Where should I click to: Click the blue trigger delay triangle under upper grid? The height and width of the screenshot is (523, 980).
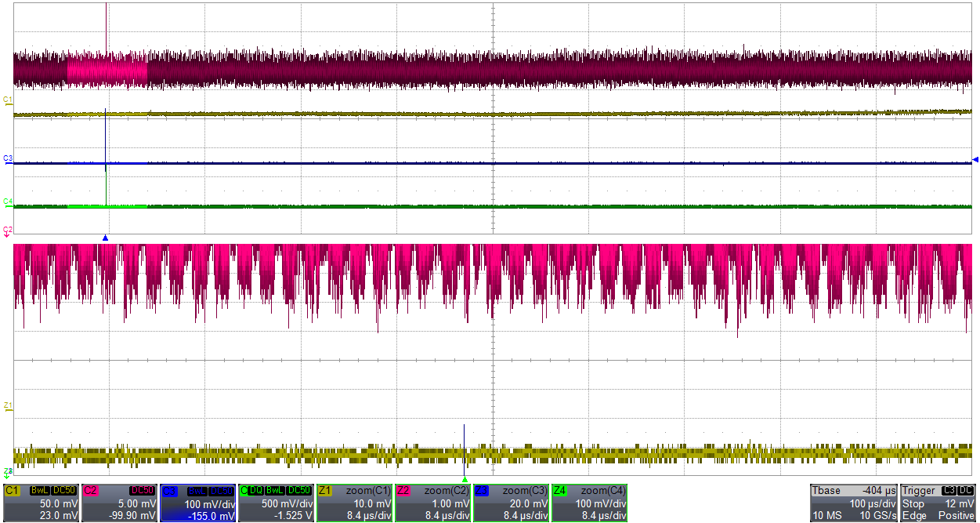point(105,237)
